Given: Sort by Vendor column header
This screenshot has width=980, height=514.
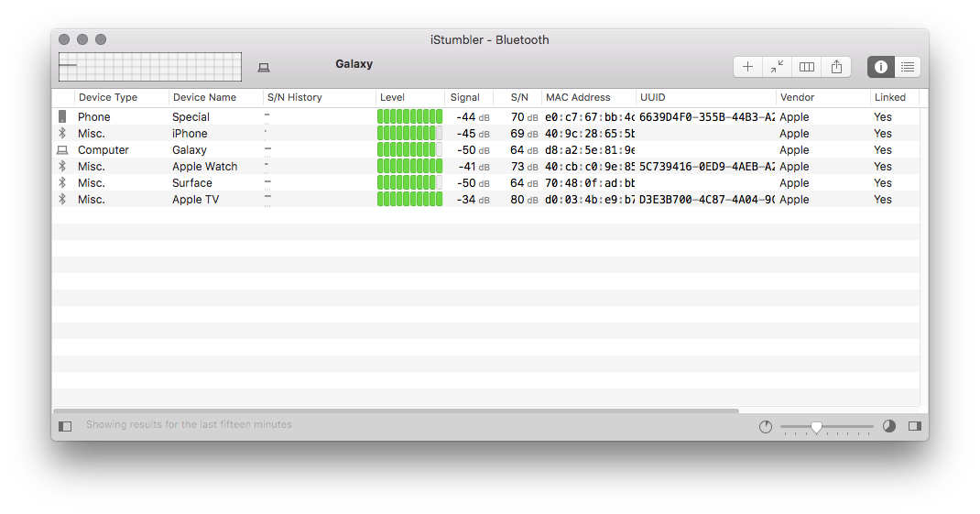Looking at the screenshot, I should tap(797, 97).
